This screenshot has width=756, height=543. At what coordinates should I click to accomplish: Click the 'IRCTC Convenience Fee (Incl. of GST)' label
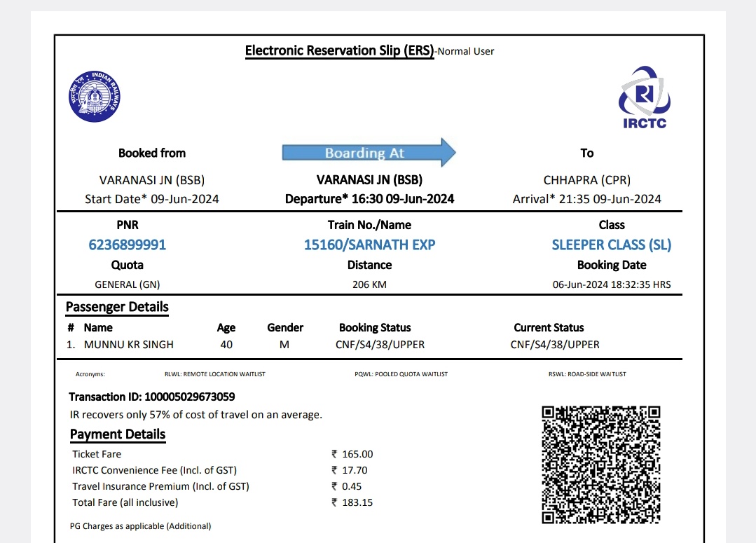coord(154,470)
